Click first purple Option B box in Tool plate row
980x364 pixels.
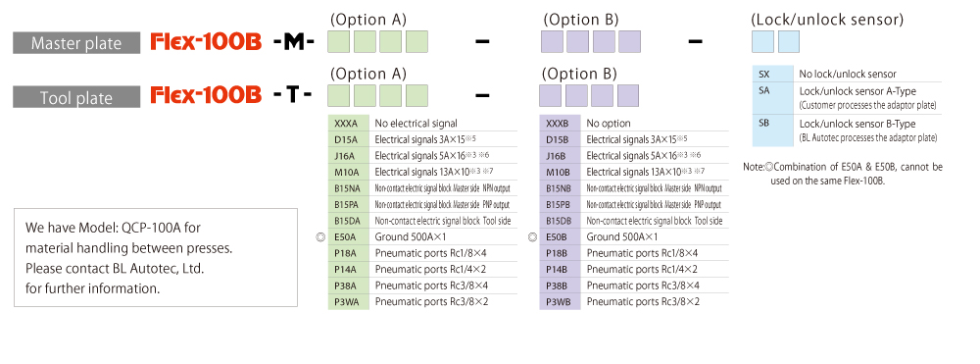tap(550, 95)
